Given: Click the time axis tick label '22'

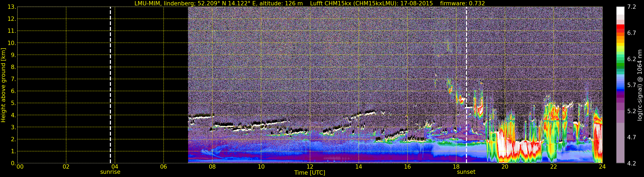Looking at the screenshot, I should tap(554, 167).
